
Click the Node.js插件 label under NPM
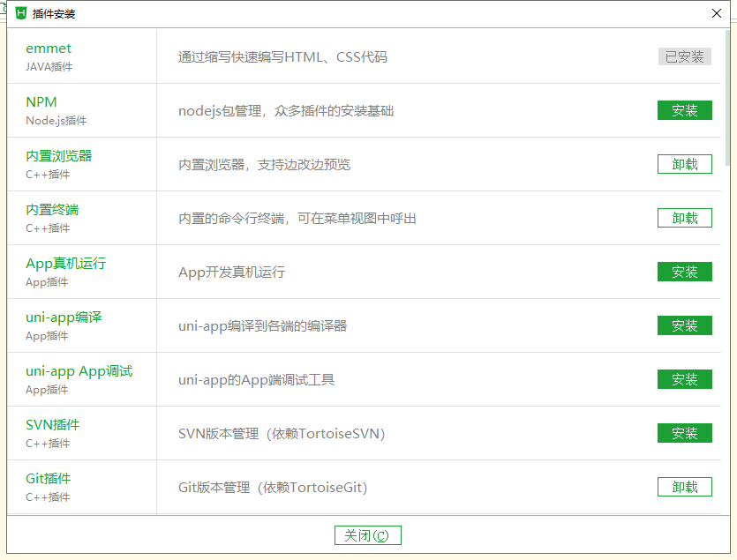[56, 121]
